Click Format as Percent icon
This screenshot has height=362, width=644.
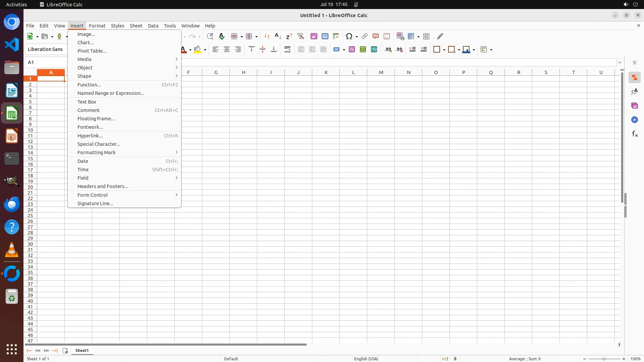(x=352, y=50)
